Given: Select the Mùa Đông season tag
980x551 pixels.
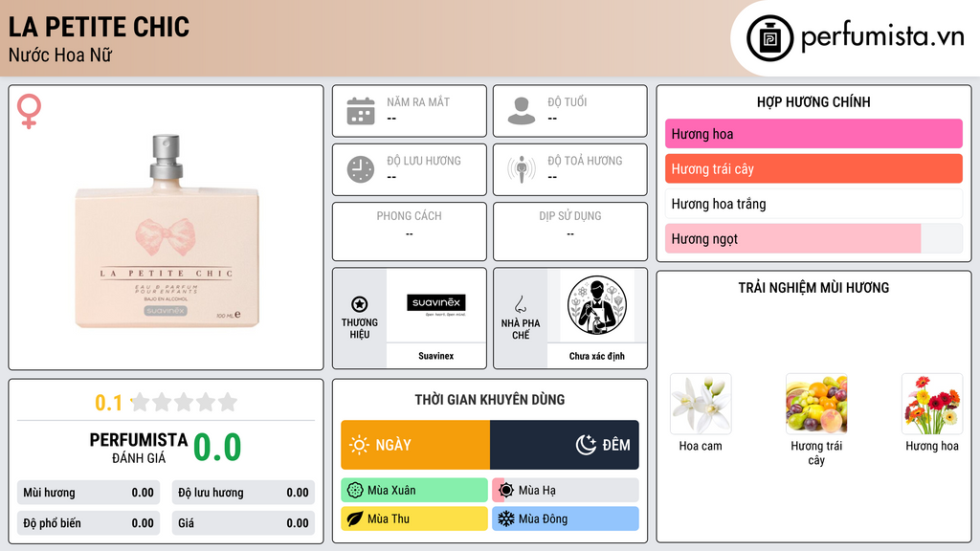Looking at the screenshot, I should (566, 518).
